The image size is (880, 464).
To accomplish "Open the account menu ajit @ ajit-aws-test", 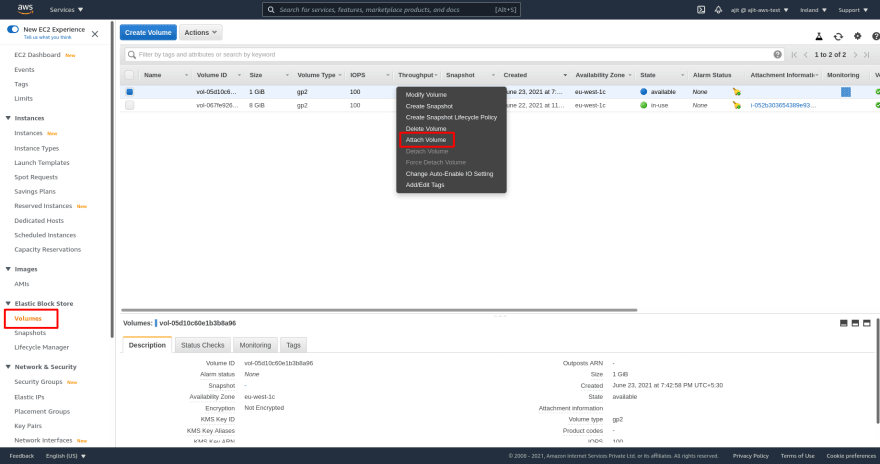I will point(759,10).
